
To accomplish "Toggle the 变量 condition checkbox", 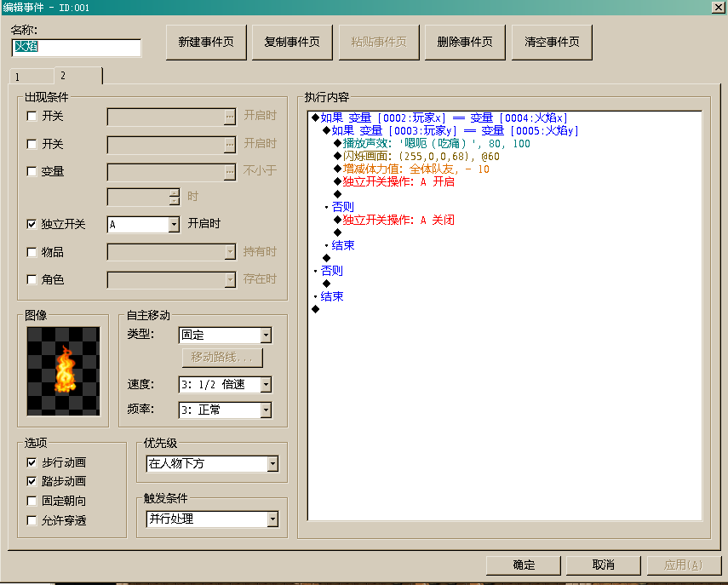I will [x=32, y=172].
